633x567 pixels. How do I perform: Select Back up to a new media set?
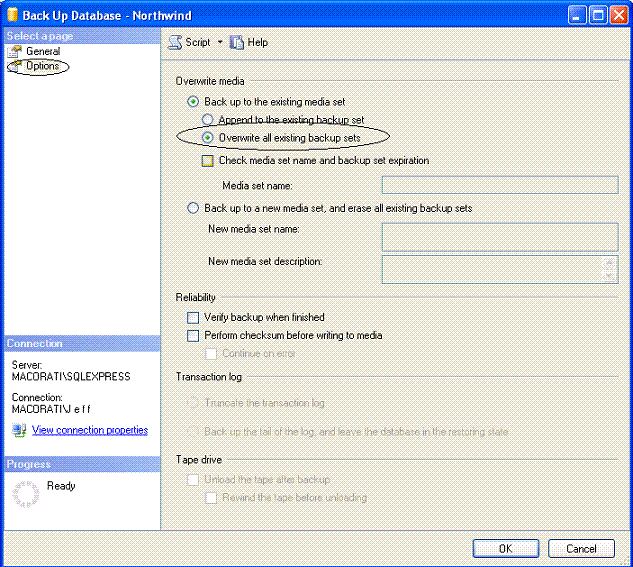tap(193, 208)
